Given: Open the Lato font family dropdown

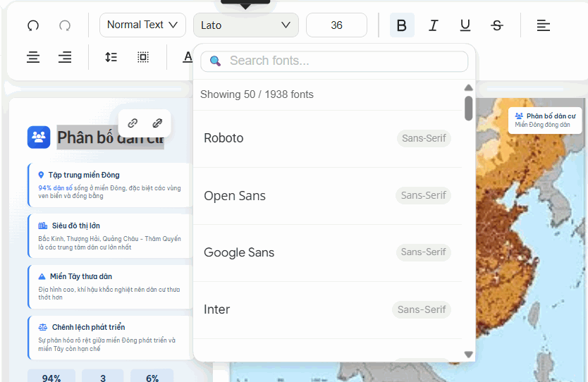Looking at the screenshot, I should pyautogui.click(x=246, y=25).
